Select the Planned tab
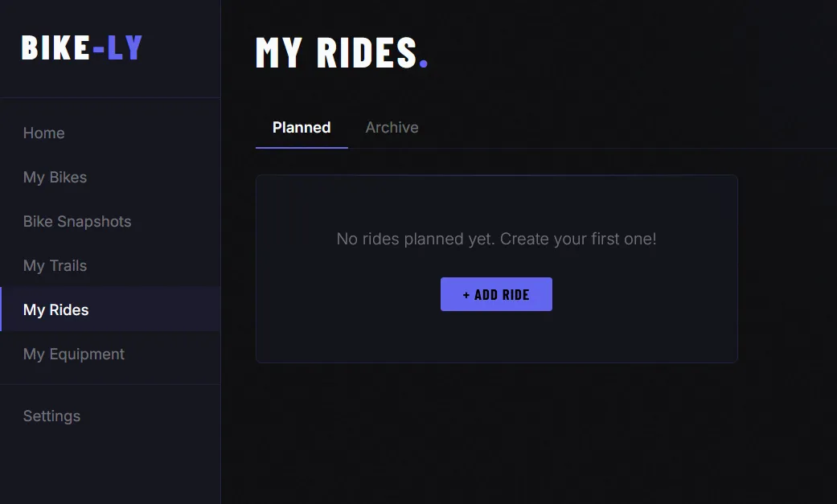This screenshot has width=837, height=504. pyautogui.click(x=301, y=127)
